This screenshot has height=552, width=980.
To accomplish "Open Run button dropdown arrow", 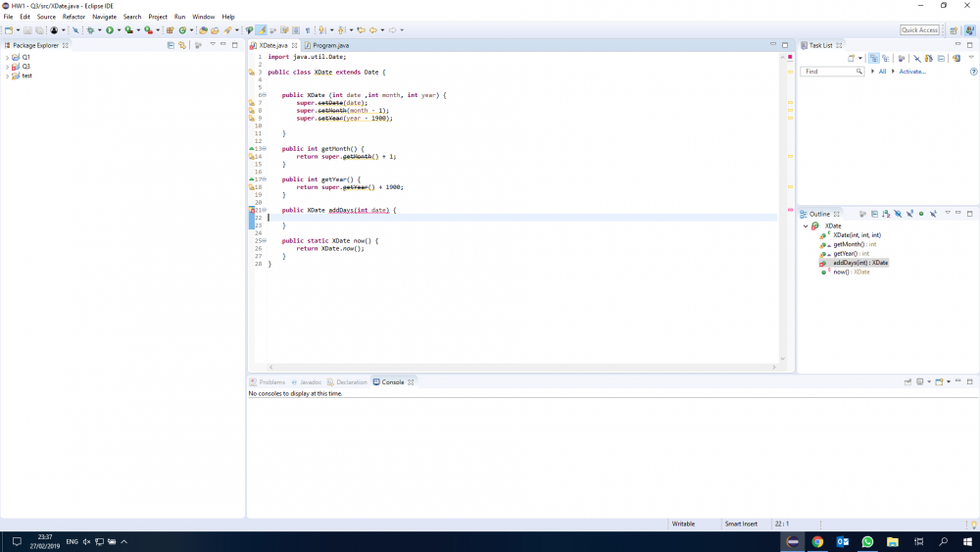I will pos(119,30).
